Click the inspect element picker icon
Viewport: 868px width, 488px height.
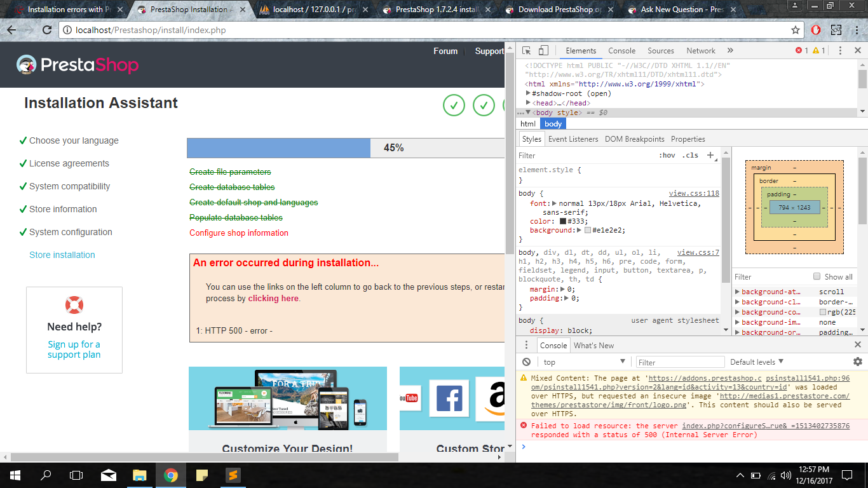pyautogui.click(x=527, y=51)
